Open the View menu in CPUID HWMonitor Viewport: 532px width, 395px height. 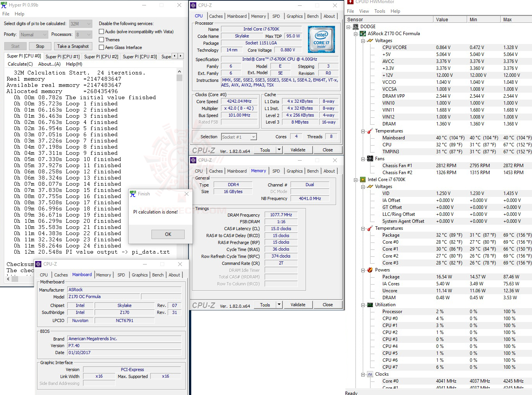[x=364, y=11]
